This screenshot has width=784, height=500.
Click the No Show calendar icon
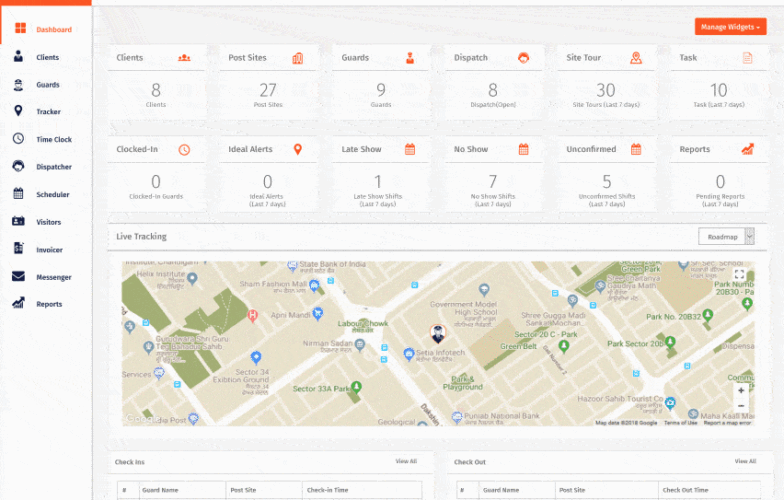click(x=524, y=149)
